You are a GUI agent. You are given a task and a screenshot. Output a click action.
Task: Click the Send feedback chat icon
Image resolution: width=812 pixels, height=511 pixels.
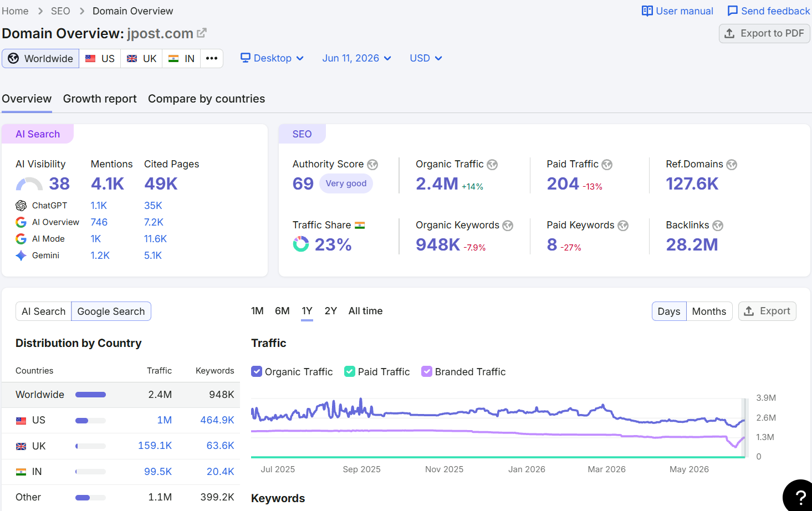tap(732, 11)
